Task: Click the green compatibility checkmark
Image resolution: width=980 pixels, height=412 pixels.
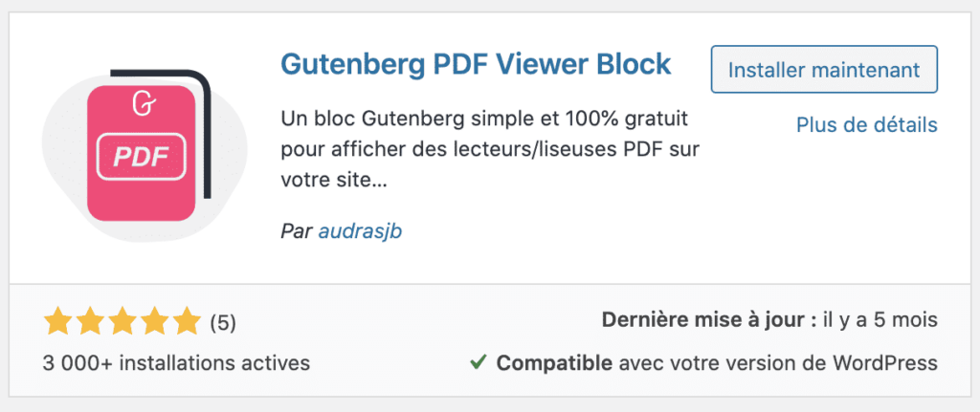Action: 479,362
